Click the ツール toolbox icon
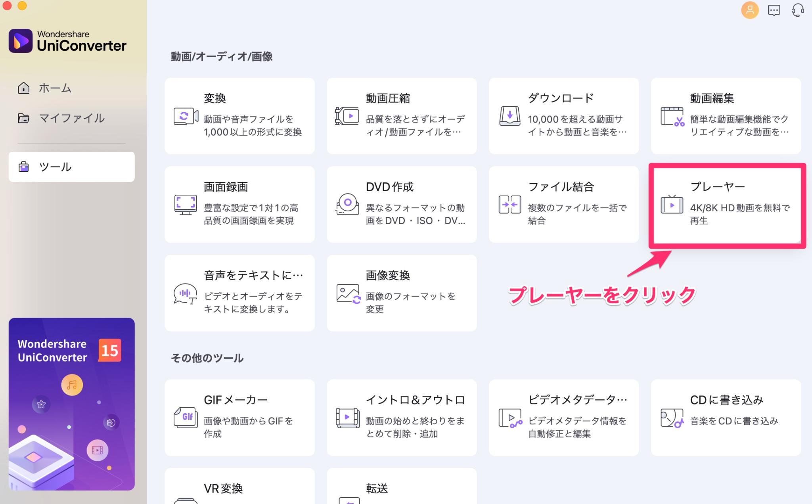 24,167
